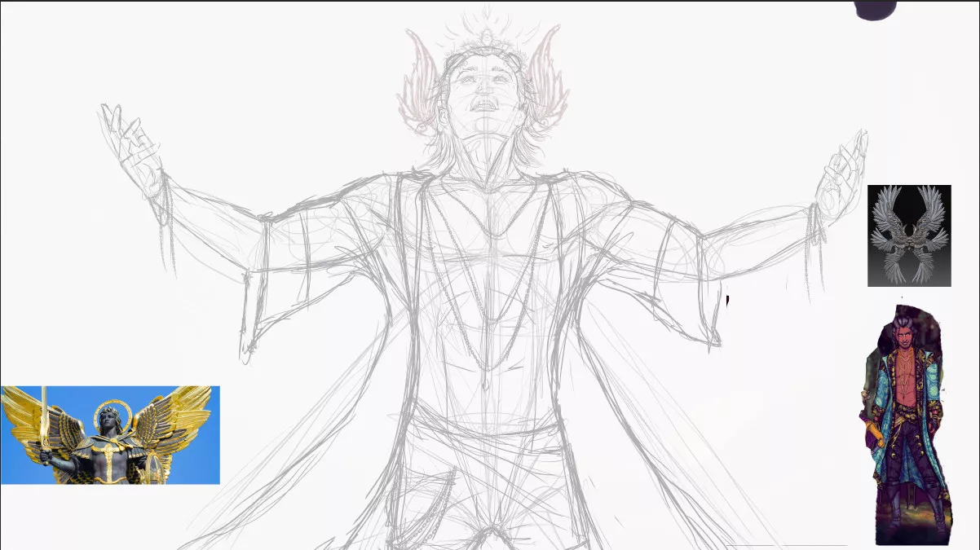Click the sketched raised hand on canvas left

click(132, 145)
